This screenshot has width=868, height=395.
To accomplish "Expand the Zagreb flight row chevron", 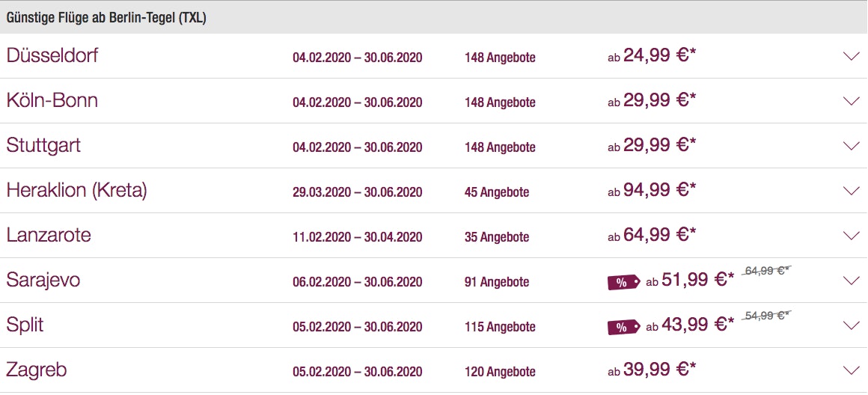I will [x=851, y=370].
